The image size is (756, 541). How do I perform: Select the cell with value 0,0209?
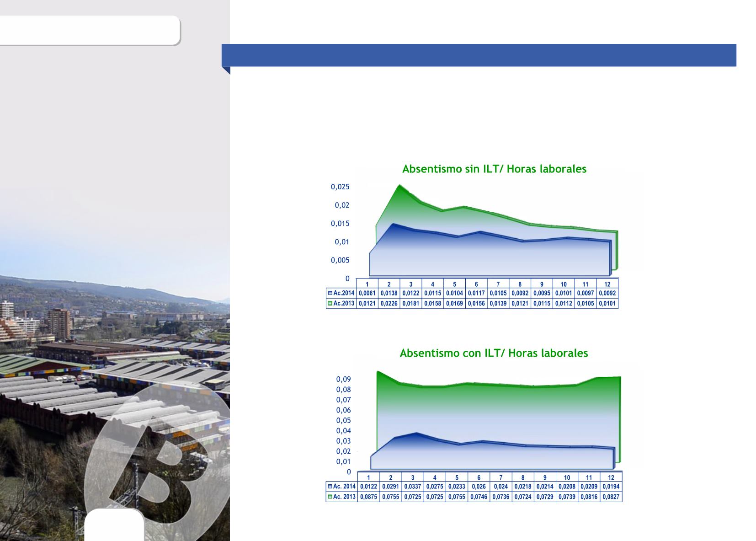click(589, 487)
